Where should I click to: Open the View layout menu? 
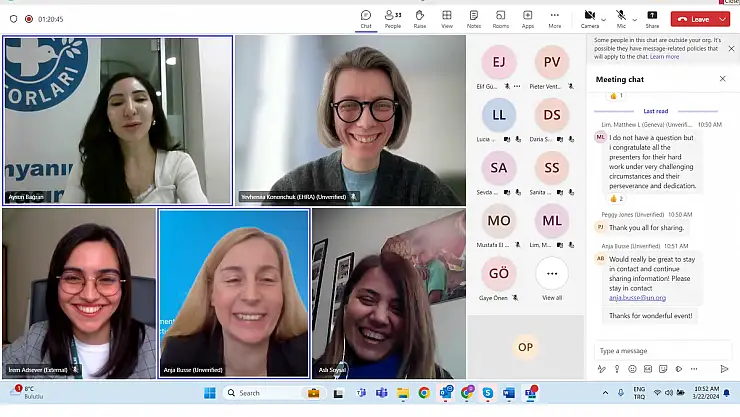(x=446, y=18)
